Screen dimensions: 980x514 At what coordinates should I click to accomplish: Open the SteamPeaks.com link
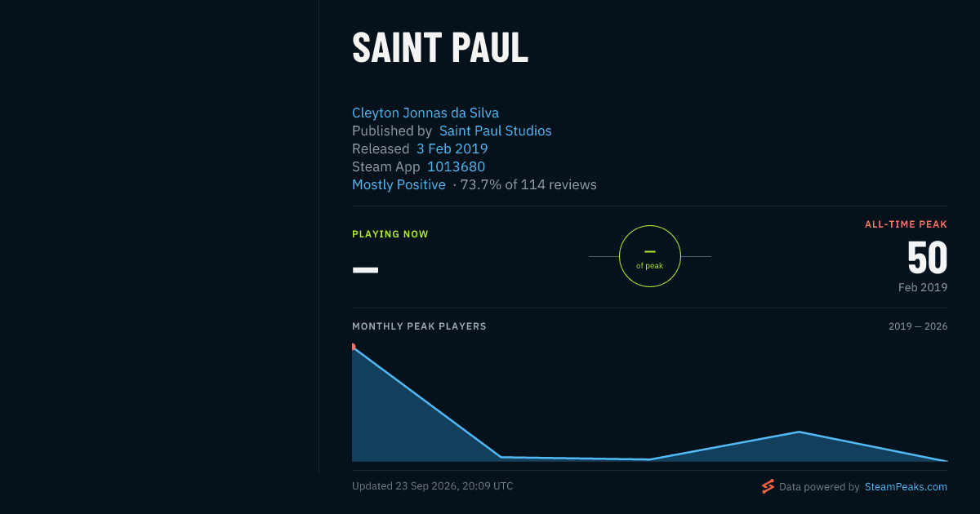(906, 487)
